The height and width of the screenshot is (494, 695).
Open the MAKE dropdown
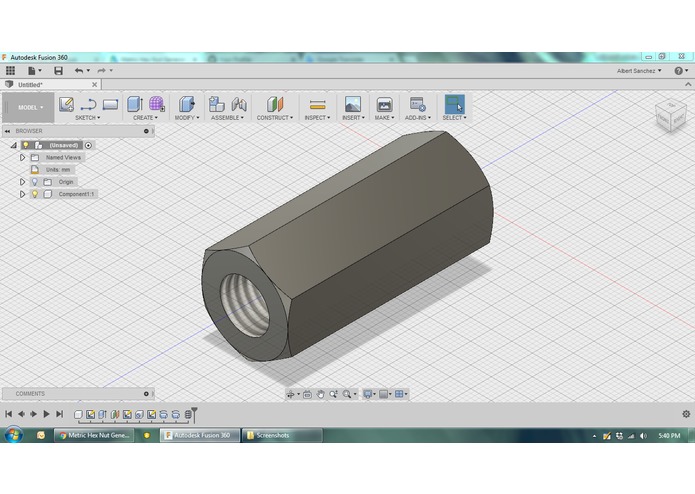click(384, 118)
